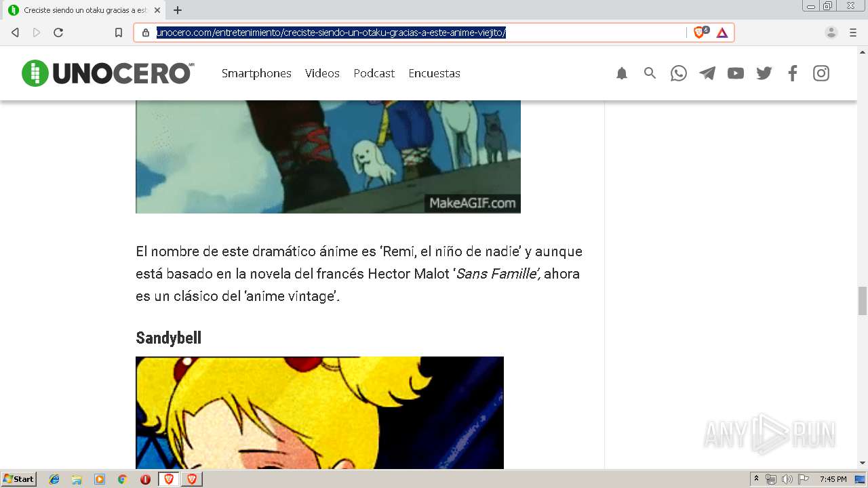Open Encuestas menu item
This screenshot has width=868, height=488.
click(434, 73)
